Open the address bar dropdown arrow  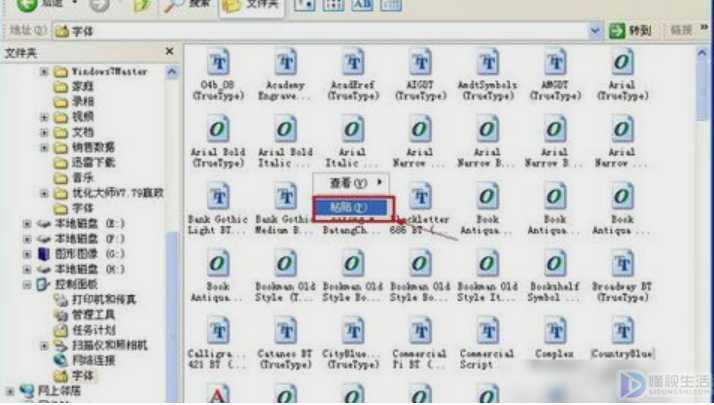594,31
